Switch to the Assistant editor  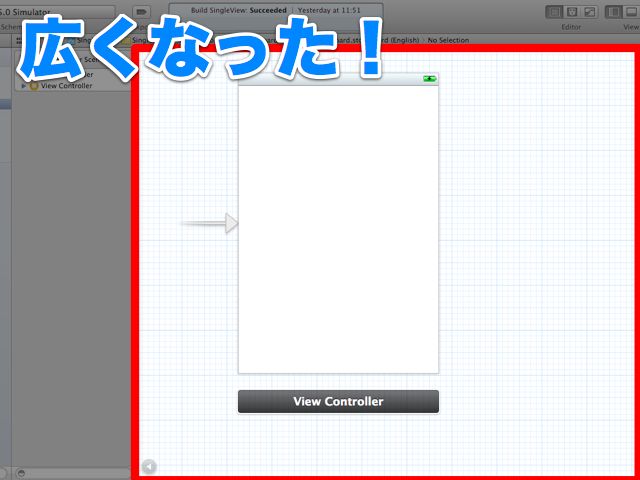572,12
